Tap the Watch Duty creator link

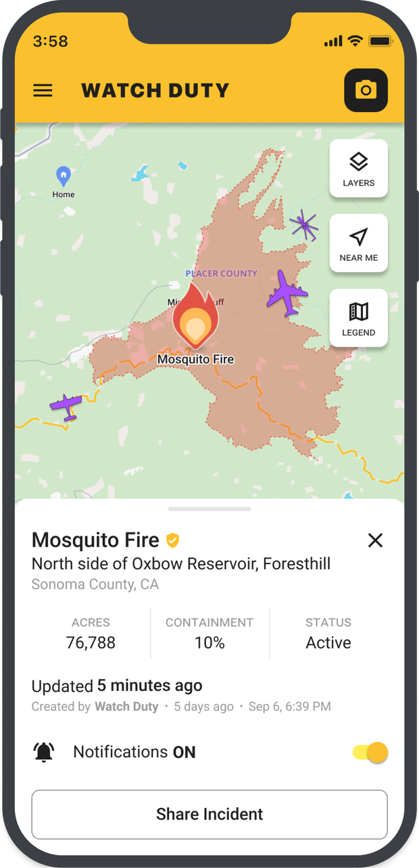[126, 707]
